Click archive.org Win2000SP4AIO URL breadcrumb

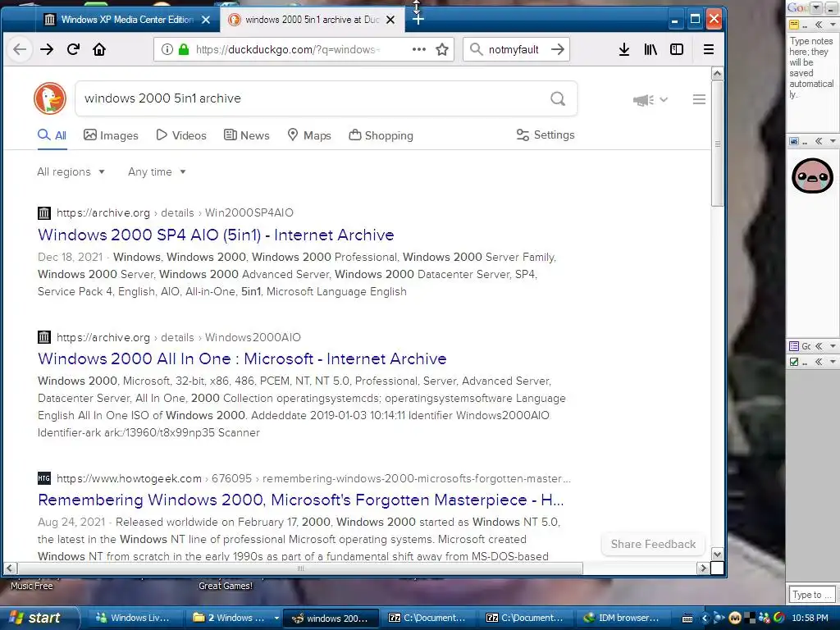(x=175, y=212)
